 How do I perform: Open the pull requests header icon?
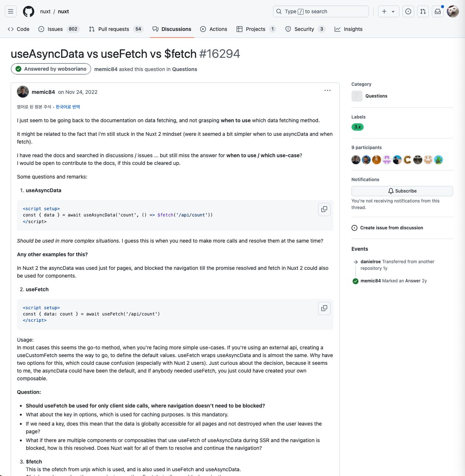pos(423,11)
